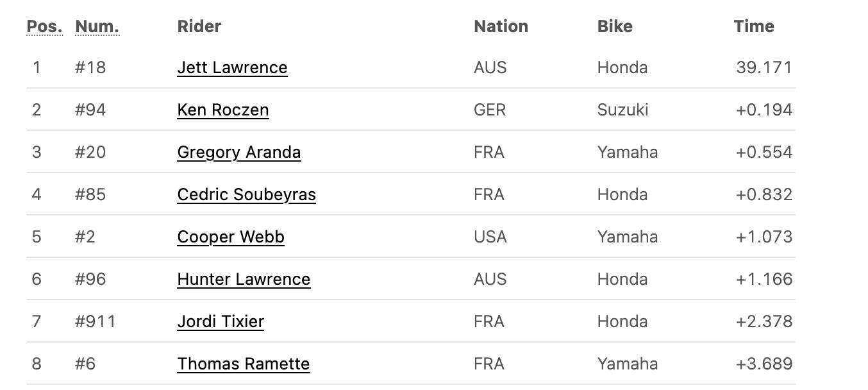Viewport: 868px width, 390px height.
Task: Click the Num. column header
Action: (x=97, y=26)
